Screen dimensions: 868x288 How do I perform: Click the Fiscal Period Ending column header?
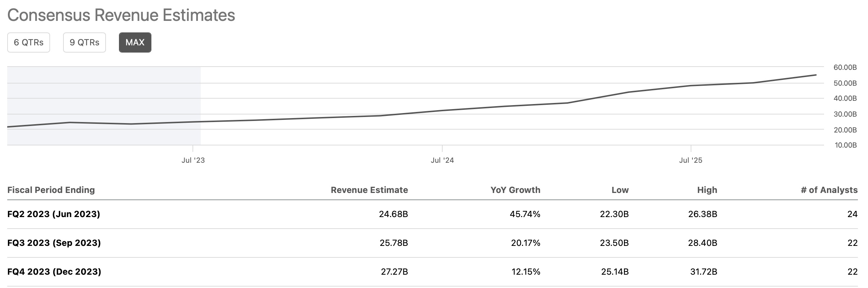pyautogui.click(x=51, y=190)
